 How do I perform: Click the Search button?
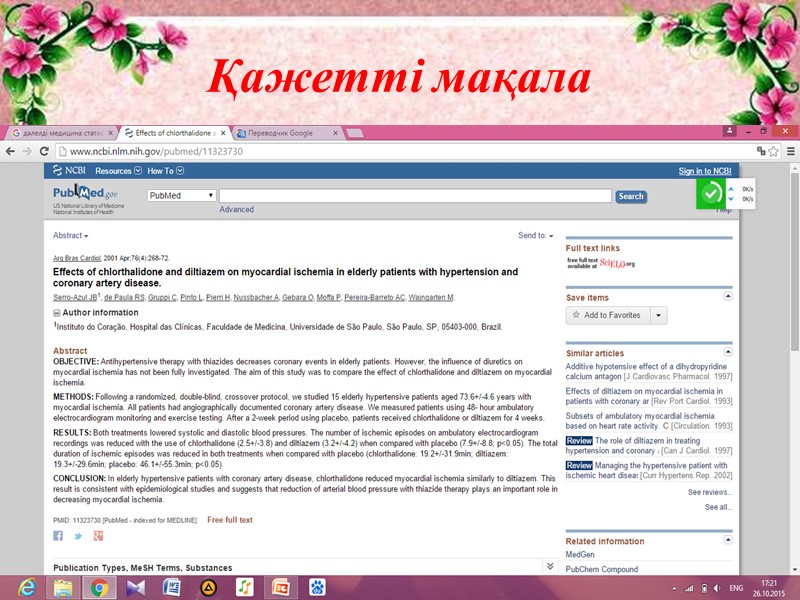click(x=631, y=196)
